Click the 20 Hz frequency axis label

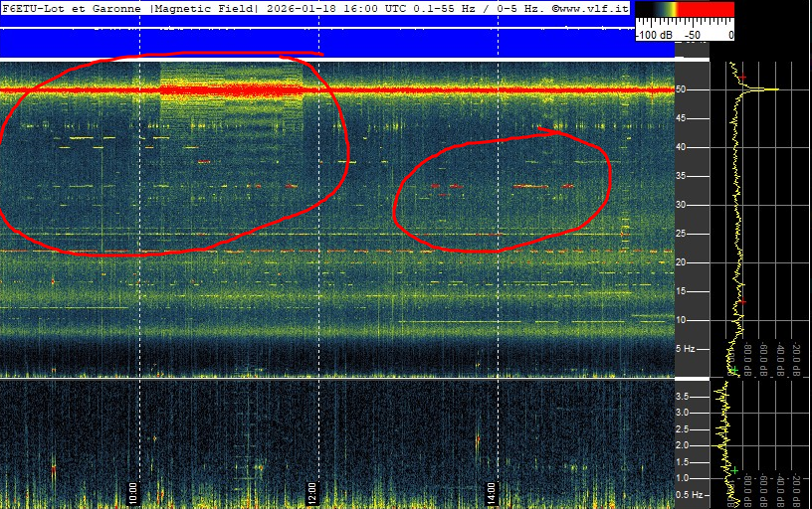(x=682, y=262)
